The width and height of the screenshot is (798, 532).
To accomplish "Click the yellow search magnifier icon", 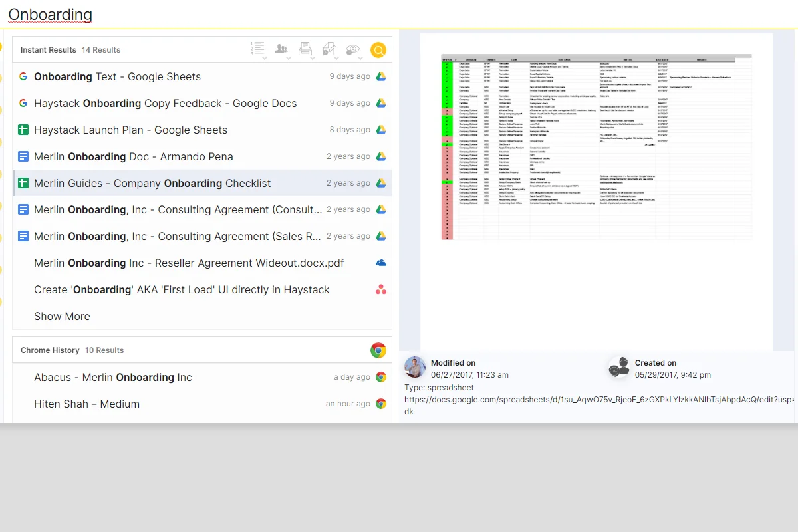I will click(x=378, y=50).
